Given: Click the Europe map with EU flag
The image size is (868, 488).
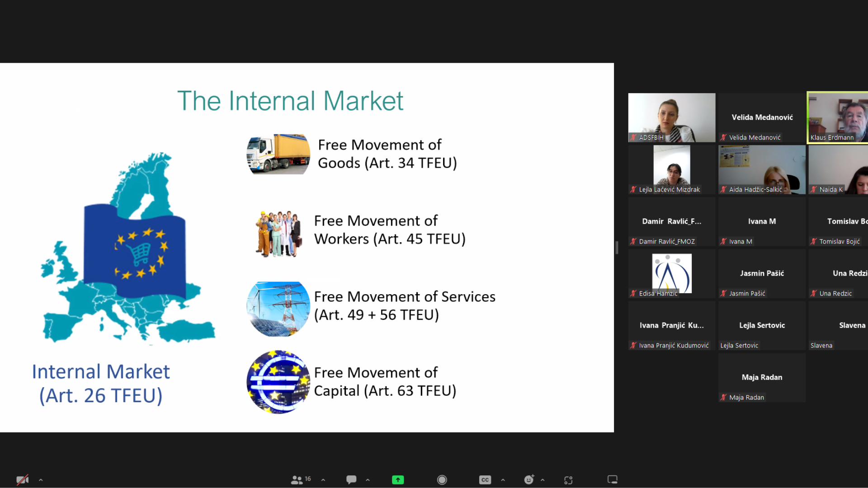Looking at the screenshot, I should [x=128, y=249].
